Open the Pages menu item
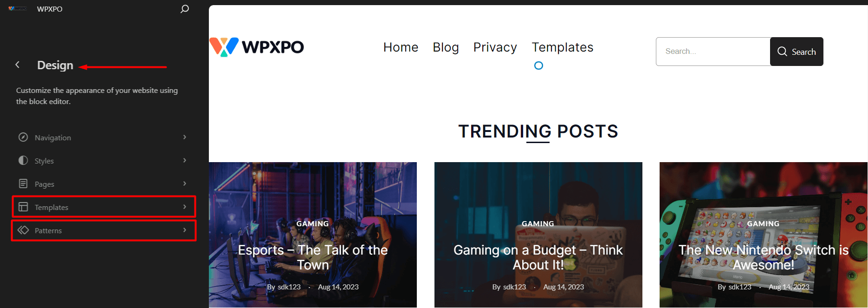 pyautogui.click(x=104, y=184)
